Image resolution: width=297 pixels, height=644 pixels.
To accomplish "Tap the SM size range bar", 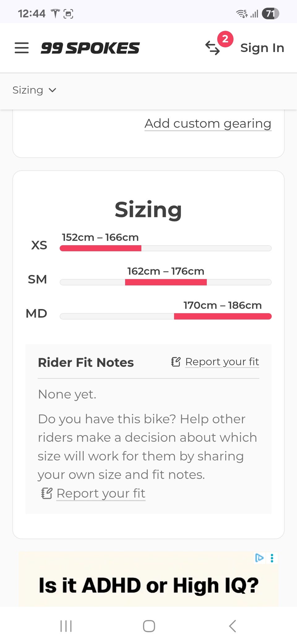I will [166, 282].
